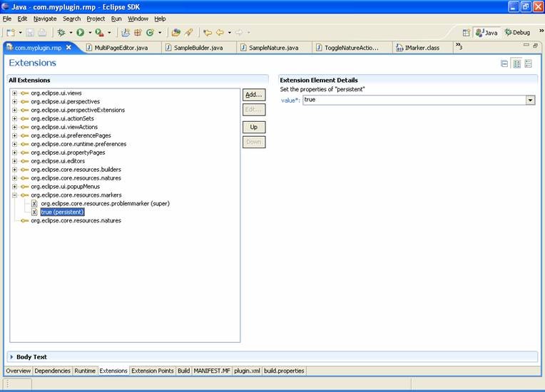Minimize the editor area
545x392 pixels.
[526, 45]
